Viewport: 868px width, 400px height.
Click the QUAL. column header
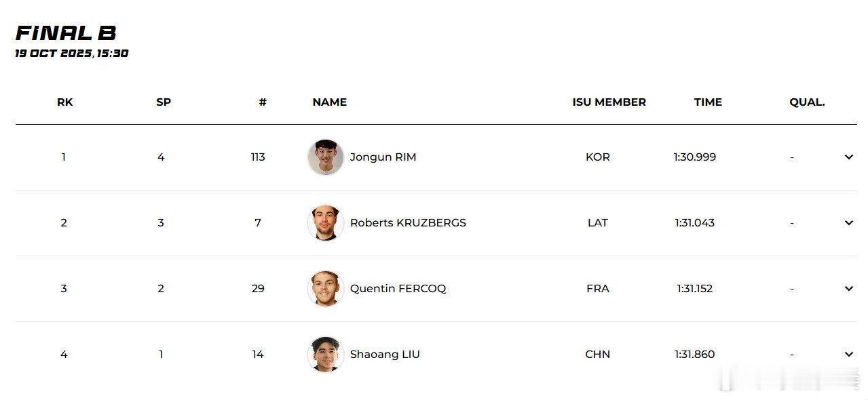(807, 102)
